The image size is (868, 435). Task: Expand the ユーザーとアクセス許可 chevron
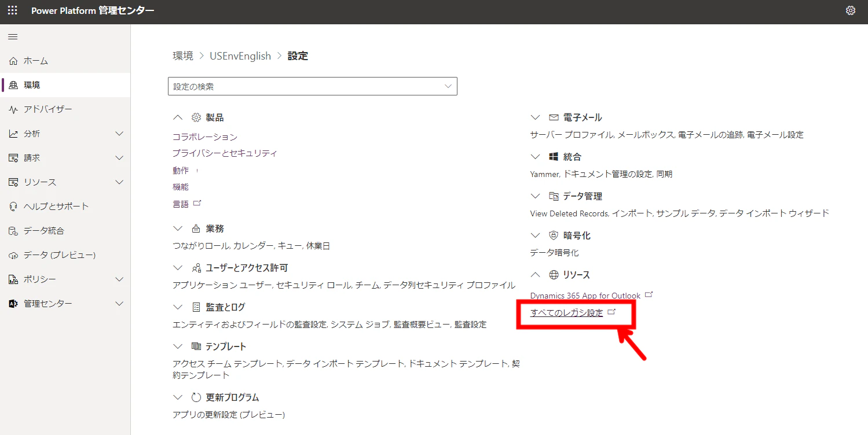pos(178,268)
